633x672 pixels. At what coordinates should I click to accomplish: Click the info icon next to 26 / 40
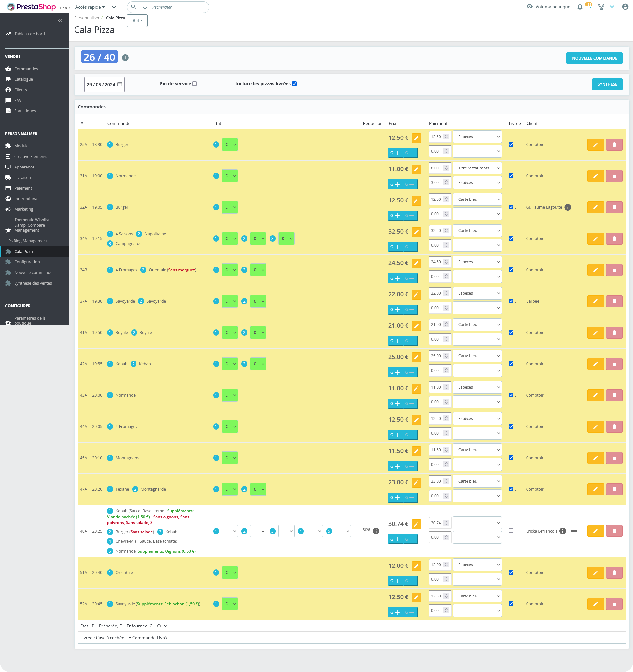pyautogui.click(x=125, y=58)
